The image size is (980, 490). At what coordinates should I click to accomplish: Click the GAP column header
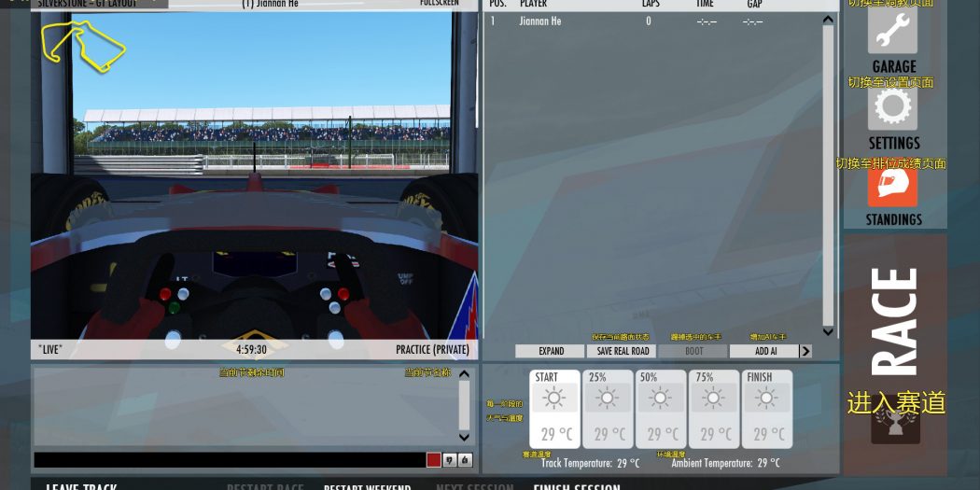[754, 4]
